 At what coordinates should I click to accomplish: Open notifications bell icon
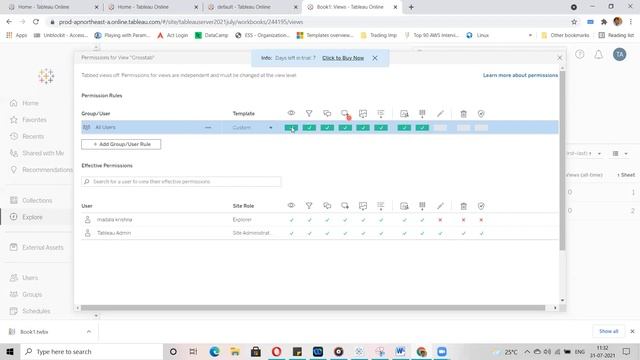tap(598, 54)
